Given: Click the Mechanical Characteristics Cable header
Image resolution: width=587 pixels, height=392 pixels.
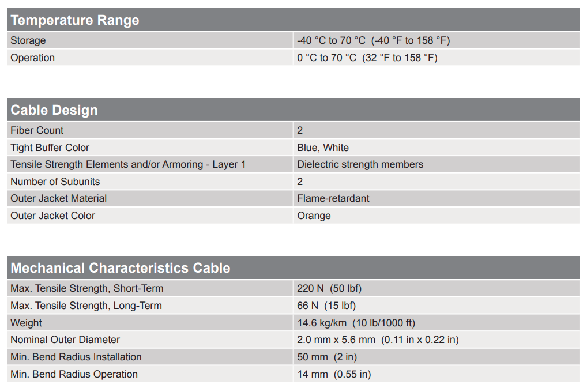Looking at the screenshot, I should (x=120, y=268).
